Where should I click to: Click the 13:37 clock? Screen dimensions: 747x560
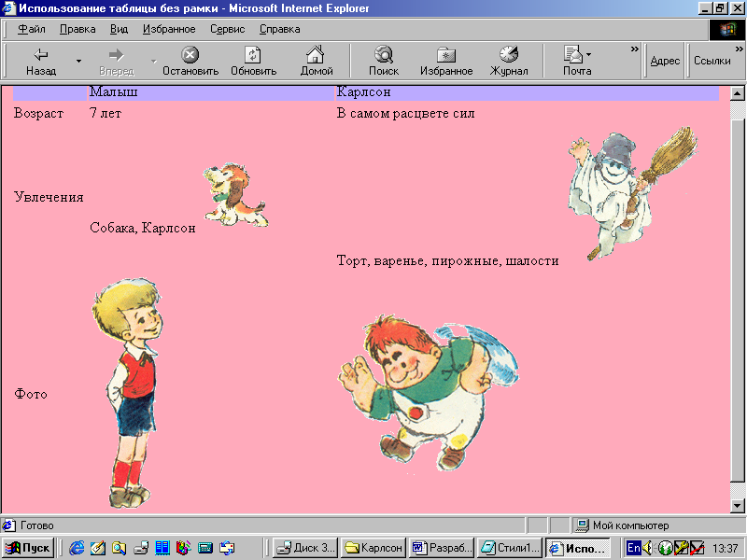click(x=725, y=549)
